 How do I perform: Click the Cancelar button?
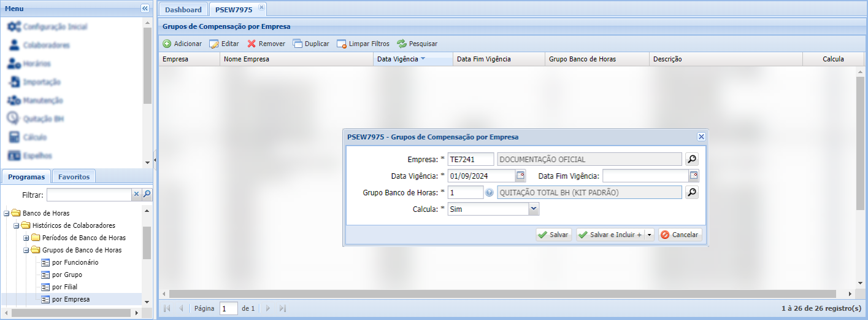680,235
